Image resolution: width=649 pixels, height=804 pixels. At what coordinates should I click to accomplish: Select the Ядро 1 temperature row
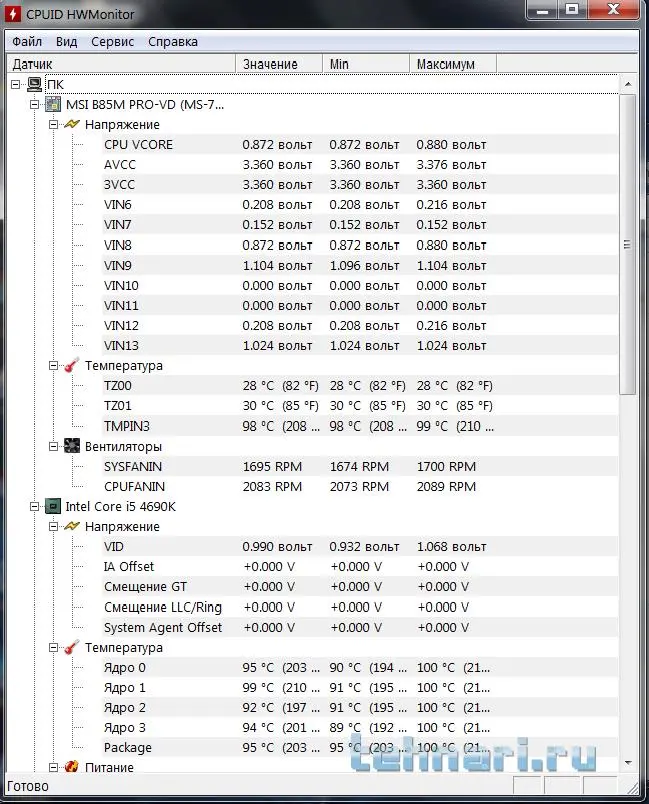point(359,688)
